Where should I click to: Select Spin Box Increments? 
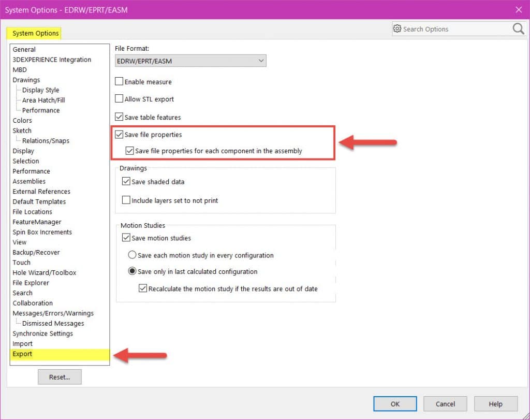pyautogui.click(x=42, y=232)
